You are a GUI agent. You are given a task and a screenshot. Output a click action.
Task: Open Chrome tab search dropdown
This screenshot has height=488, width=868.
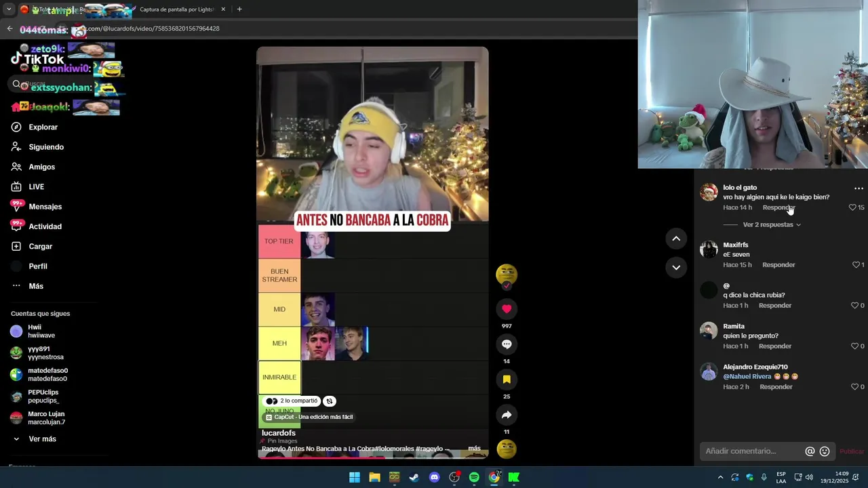9,9
